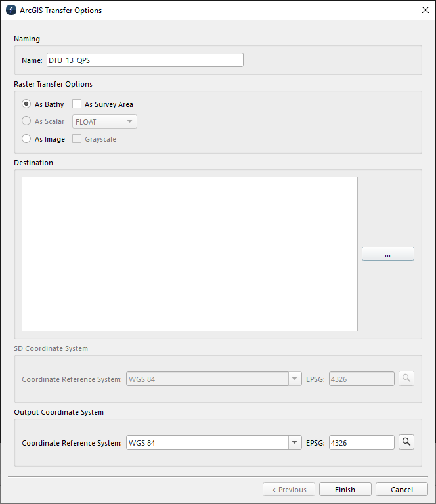Screen dimensions: 436x504
Task: Click the SD Coordinate System search icon
Action: [x=406, y=379]
